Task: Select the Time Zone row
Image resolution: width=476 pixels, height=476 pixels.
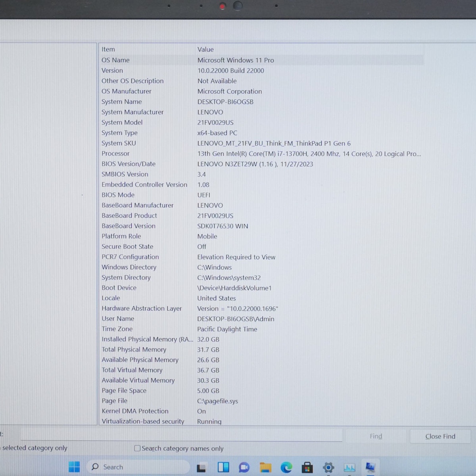Action: point(262,329)
